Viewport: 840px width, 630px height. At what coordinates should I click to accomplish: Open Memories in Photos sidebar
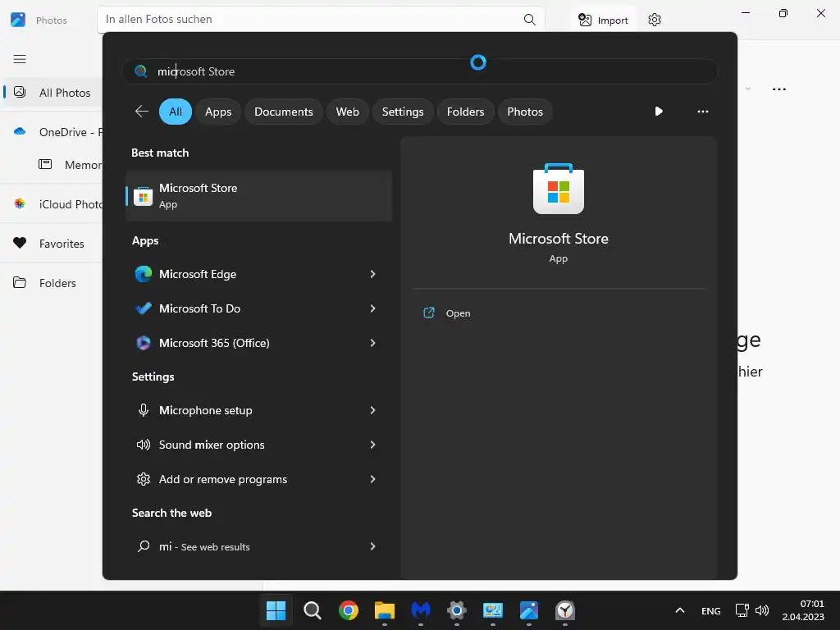70,164
